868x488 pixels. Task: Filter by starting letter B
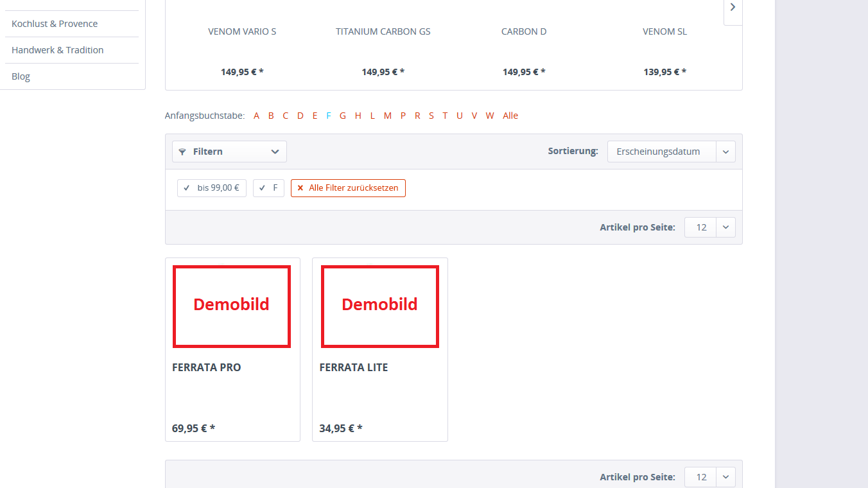[271, 116]
